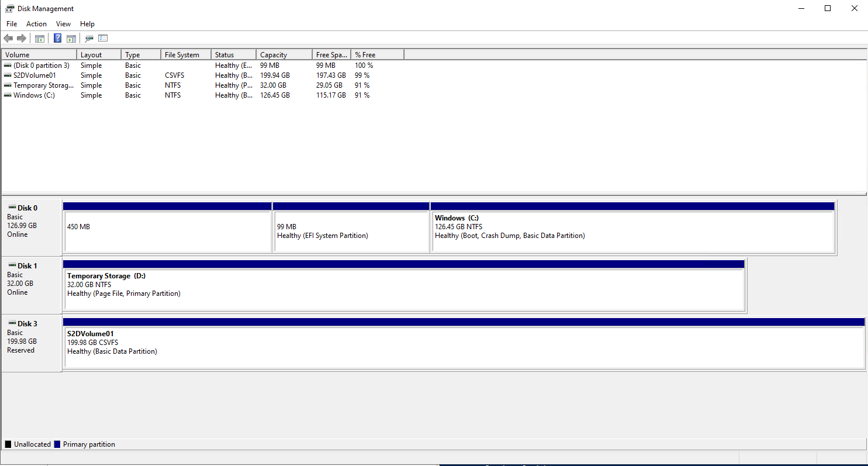Select the Primary partition legend square

pyautogui.click(x=57, y=444)
